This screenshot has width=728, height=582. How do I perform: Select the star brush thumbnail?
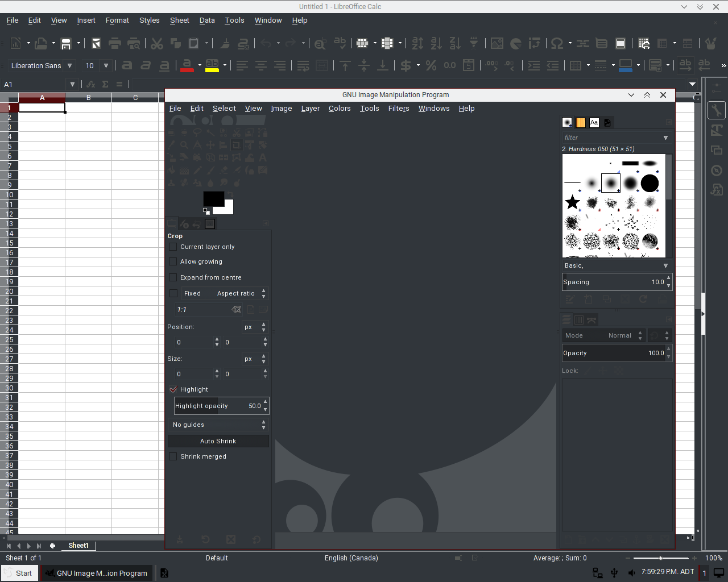572,202
